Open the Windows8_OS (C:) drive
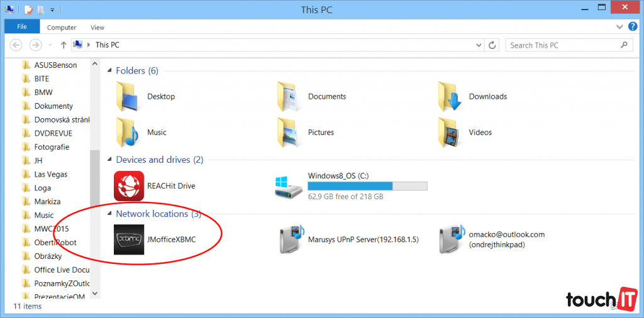The width and height of the screenshot is (644, 318). [x=290, y=186]
